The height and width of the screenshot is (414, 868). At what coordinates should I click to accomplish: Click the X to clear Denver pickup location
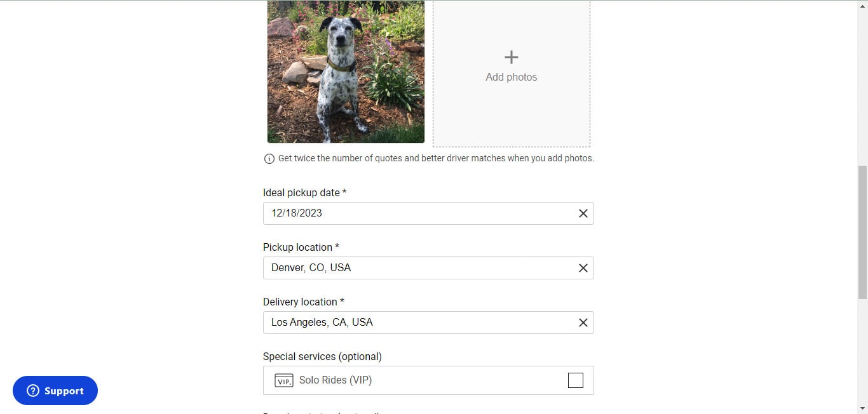tap(583, 267)
